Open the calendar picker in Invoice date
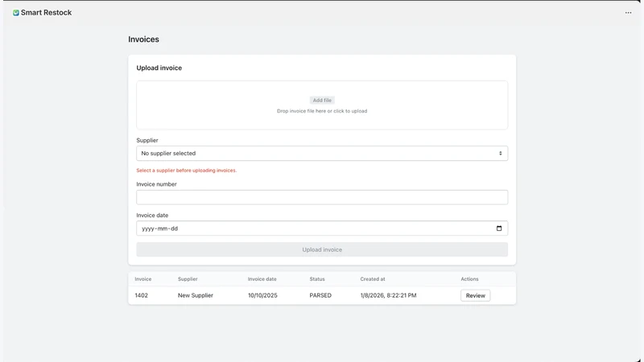644x362 pixels. click(498, 228)
